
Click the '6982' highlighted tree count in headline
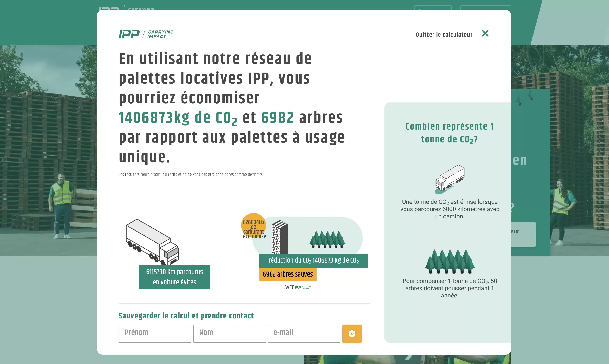pos(278,118)
